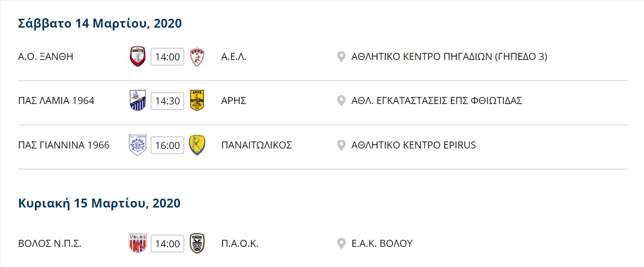Click the Παναιτωλικός team crest
The width and height of the screenshot is (644, 267).
point(197,145)
